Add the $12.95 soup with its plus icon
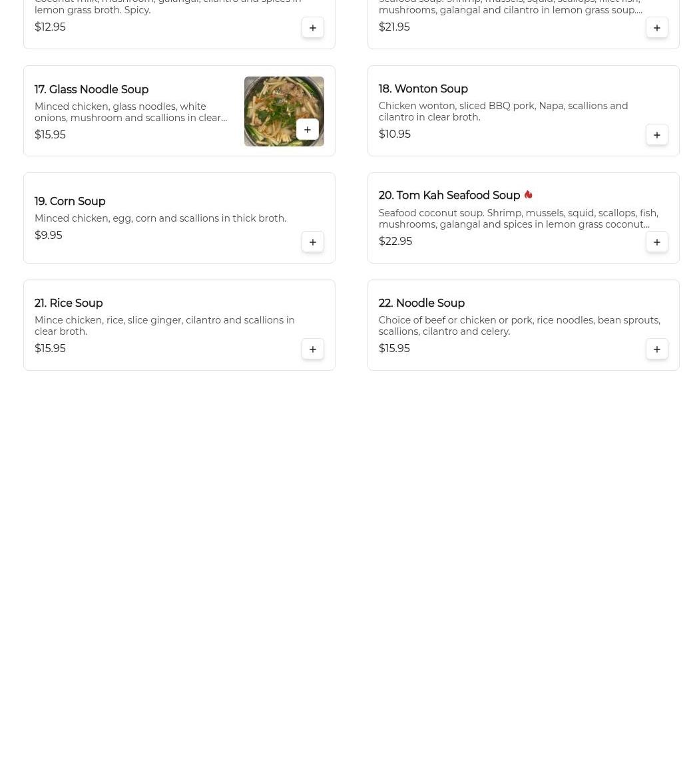699x784 pixels. (312, 27)
